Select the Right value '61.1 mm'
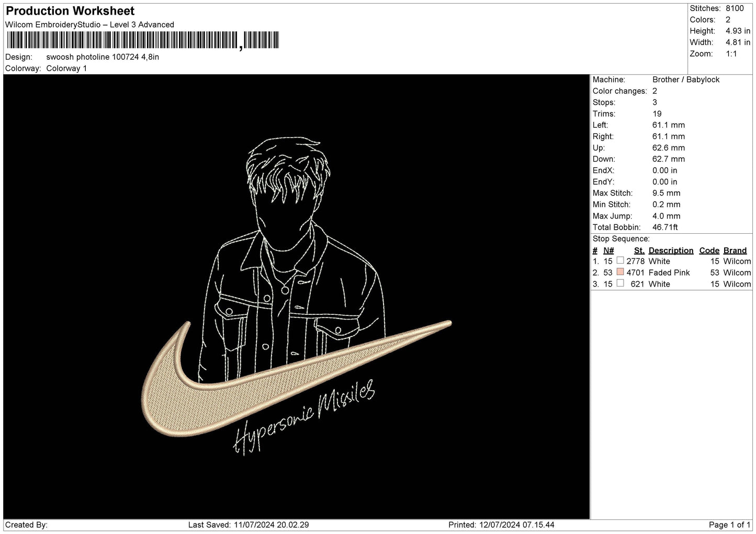 point(668,137)
